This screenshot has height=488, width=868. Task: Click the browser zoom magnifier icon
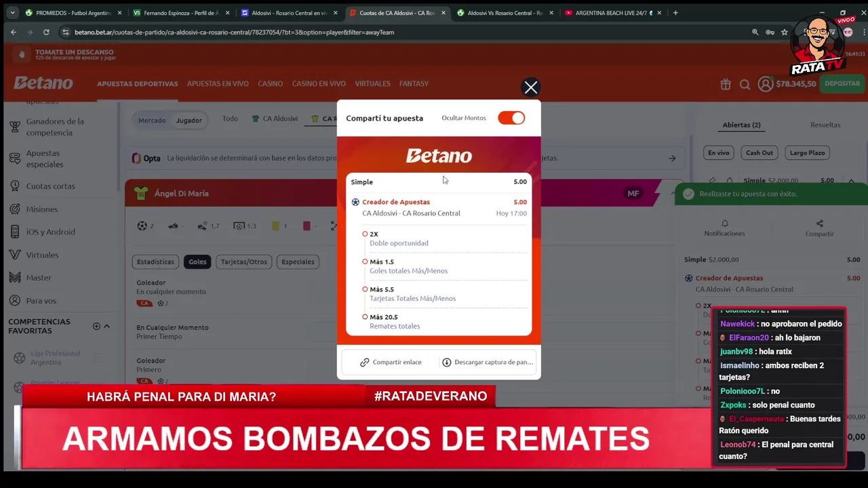tap(755, 32)
